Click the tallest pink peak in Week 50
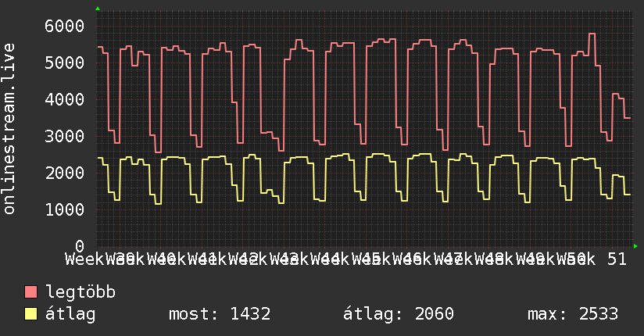Screen dimensions: 644x336 [592, 34]
